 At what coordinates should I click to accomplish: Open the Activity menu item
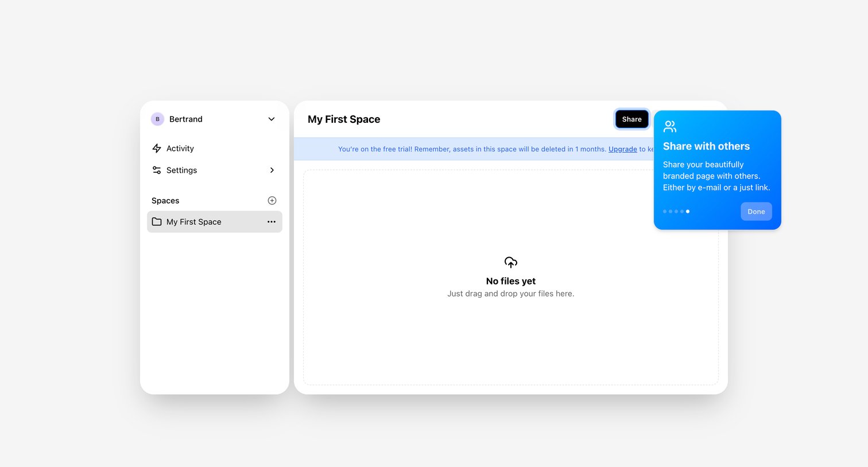pyautogui.click(x=215, y=149)
